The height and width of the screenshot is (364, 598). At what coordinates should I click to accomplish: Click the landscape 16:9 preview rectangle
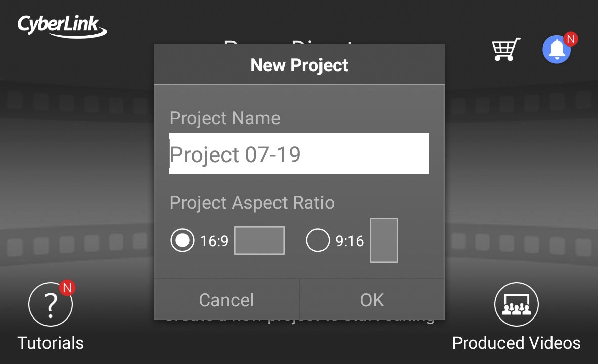[x=259, y=241]
